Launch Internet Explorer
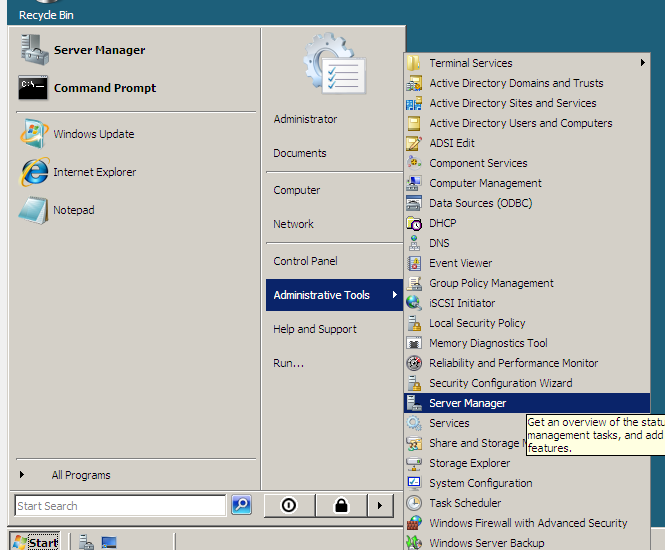This screenshot has width=665, height=550. [x=136, y=172]
